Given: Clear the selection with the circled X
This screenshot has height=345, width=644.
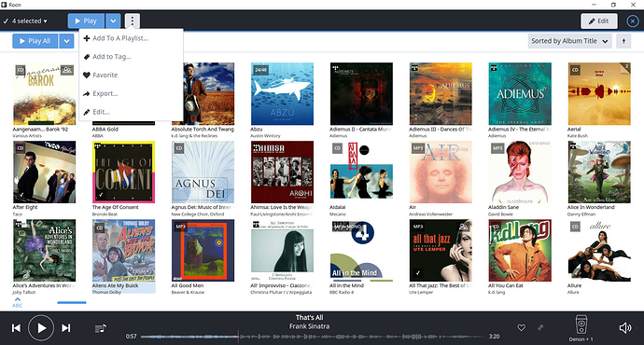Looking at the screenshot, I should click(x=633, y=21).
